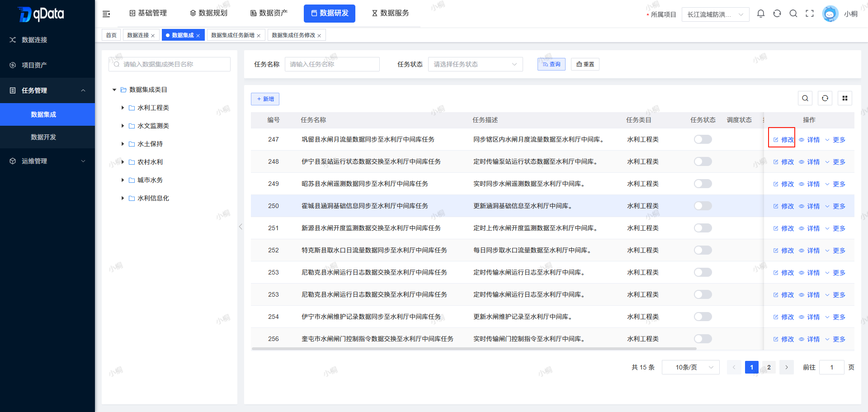This screenshot has width=868, height=412.
Task: Select 数据开发 in sidebar
Action: (x=47, y=137)
